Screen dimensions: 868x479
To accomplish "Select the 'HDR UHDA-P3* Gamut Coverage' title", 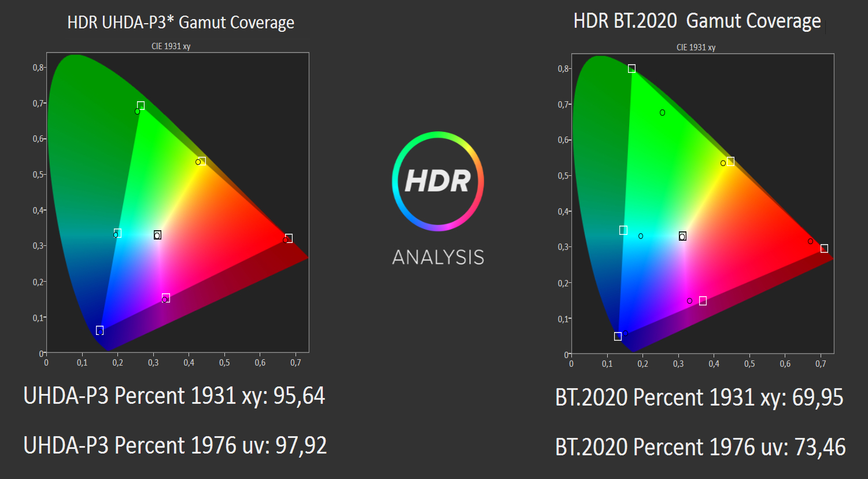I will tap(181, 23).
